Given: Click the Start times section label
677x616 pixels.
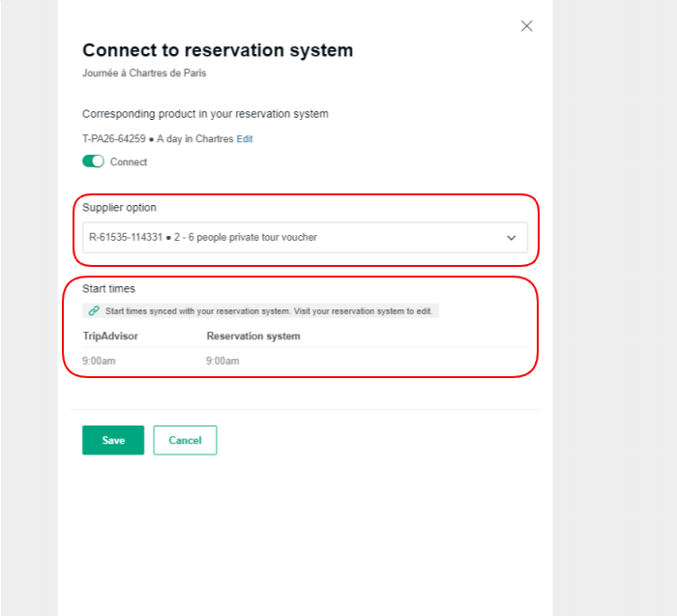Looking at the screenshot, I should (108, 288).
